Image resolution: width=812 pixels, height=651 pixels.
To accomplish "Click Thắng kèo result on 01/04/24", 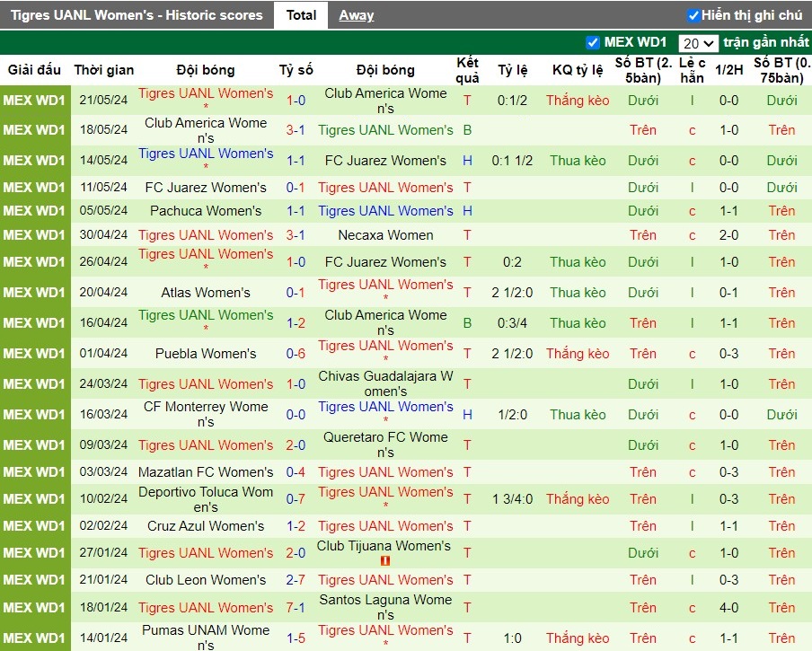I will pyautogui.click(x=578, y=354).
